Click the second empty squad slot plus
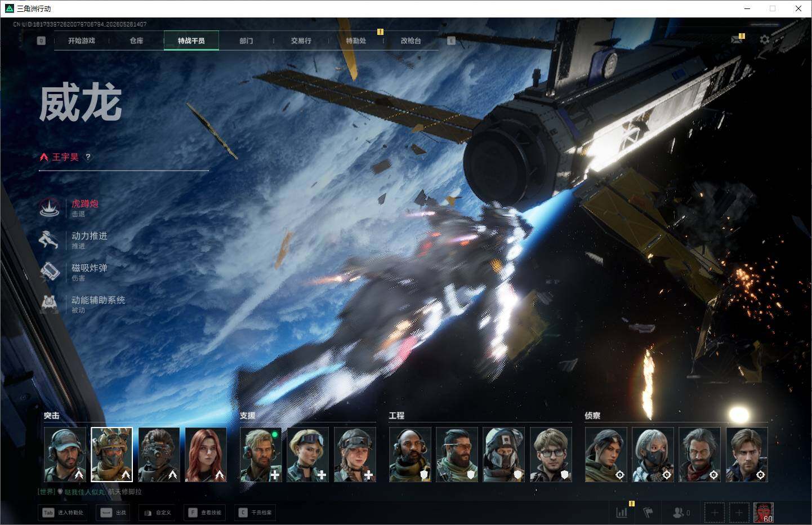Screen dimensions: 812x525 pyautogui.click(x=739, y=513)
